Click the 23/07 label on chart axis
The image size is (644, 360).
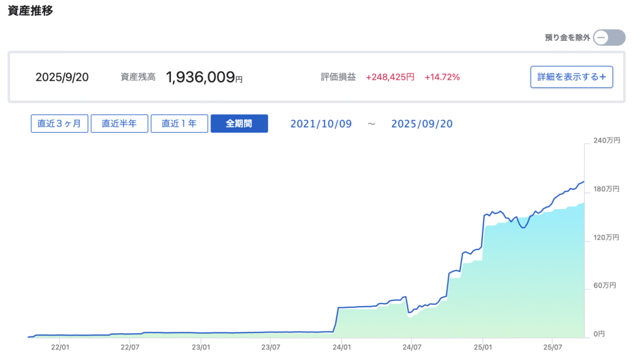point(270,346)
